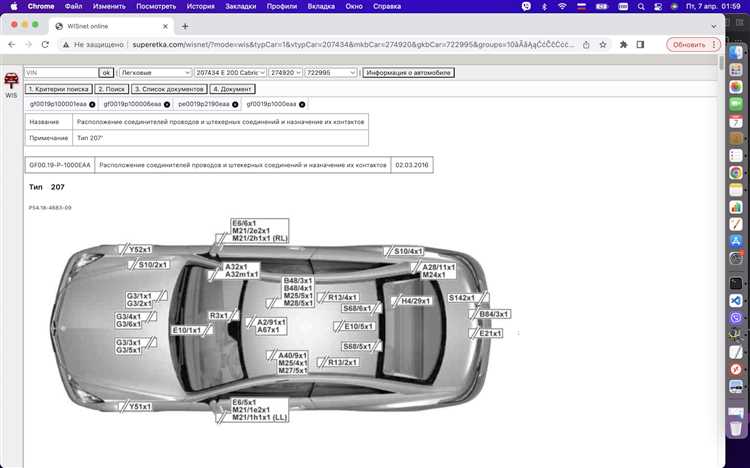Screen dimensions: 750x468
Task: Go back with the browser back arrow
Action: [x=12, y=45]
